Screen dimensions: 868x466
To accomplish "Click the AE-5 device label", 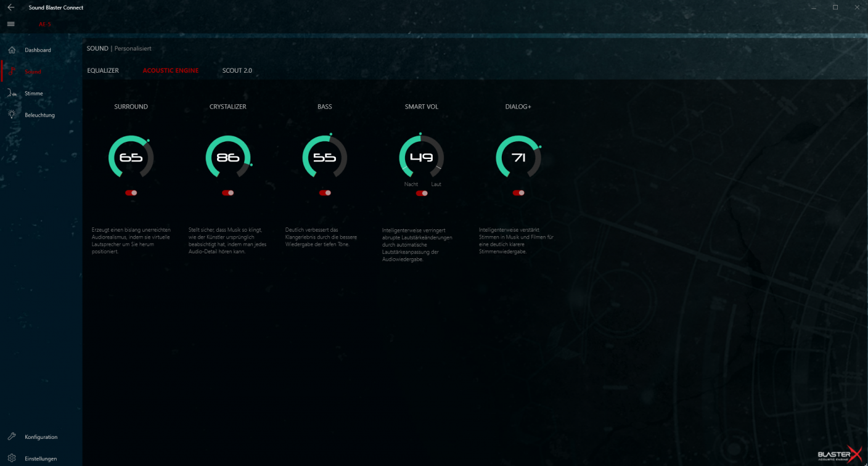I will pos(45,25).
